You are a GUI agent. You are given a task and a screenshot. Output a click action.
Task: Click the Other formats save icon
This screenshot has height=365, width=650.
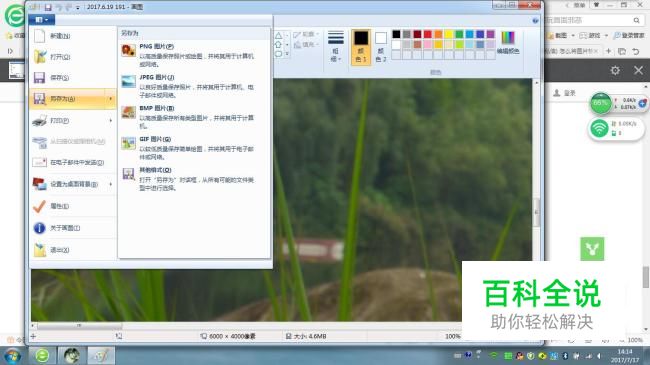(129, 174)
